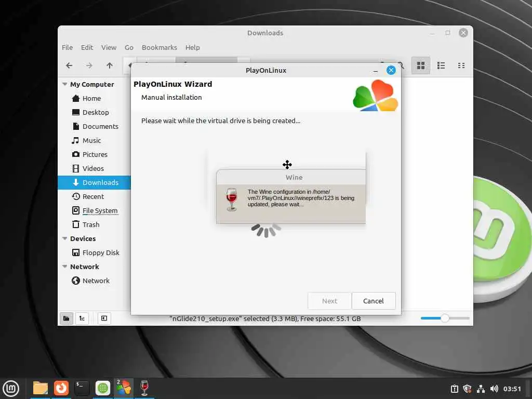Switch to list view in file manager

tap(441, 65)
